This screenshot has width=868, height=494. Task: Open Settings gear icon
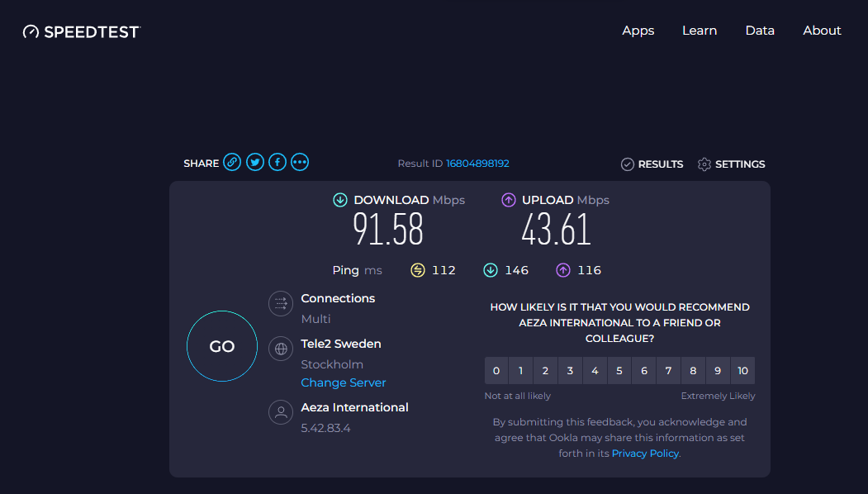tap(704, 164)
